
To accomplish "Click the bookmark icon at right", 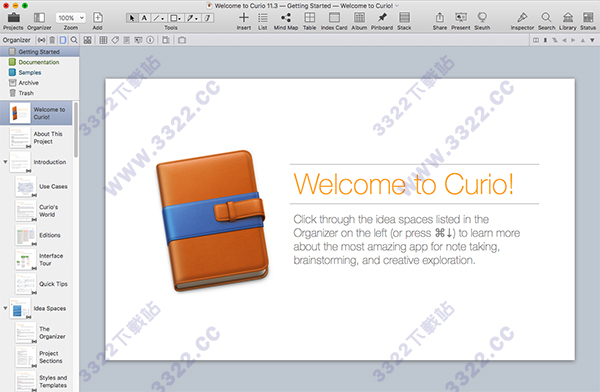I will [545, 40].
